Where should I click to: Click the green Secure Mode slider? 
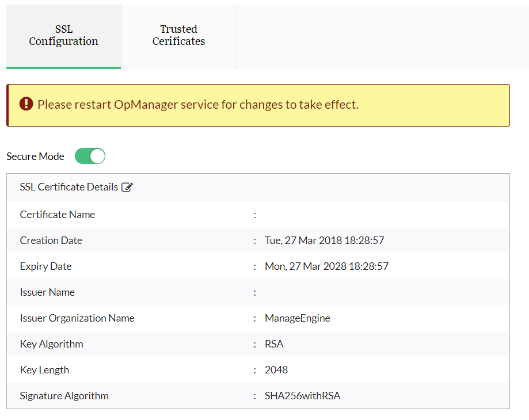[x=90, y=156]
